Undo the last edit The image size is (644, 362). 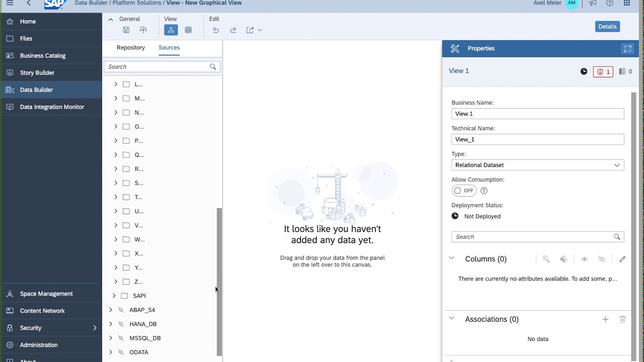(216, 30)
